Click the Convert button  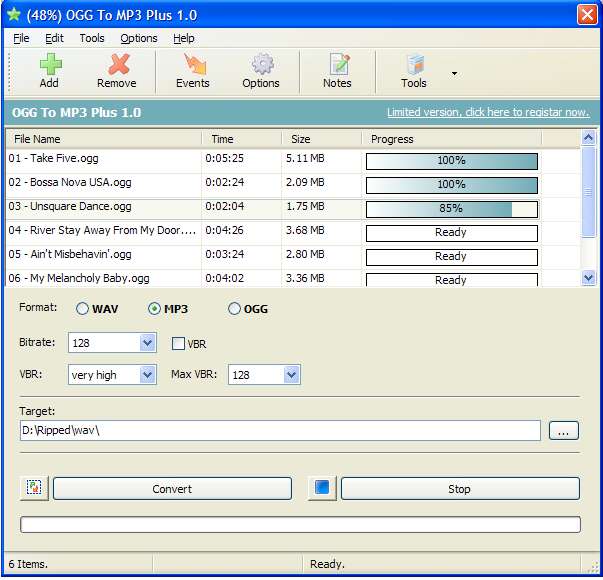[x=172, y=488]
